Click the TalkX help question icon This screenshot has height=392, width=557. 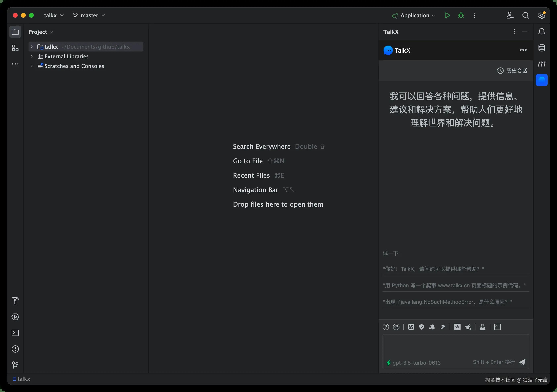coord(386,327)
